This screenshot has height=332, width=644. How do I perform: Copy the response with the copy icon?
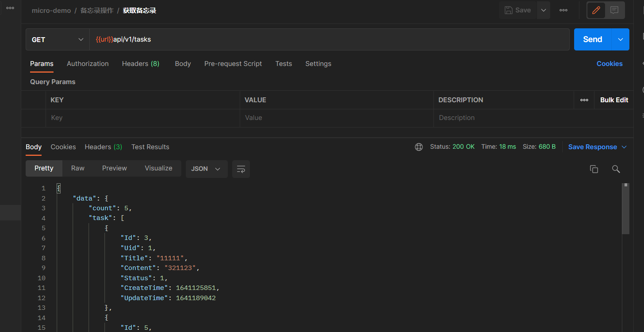pyautogui.click(x=594, y=169)
